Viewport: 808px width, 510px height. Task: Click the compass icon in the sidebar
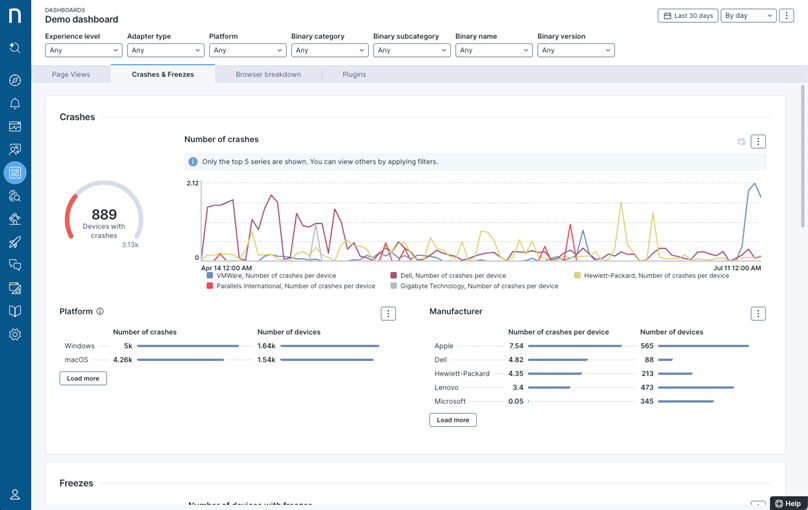(x=15, y=80)
